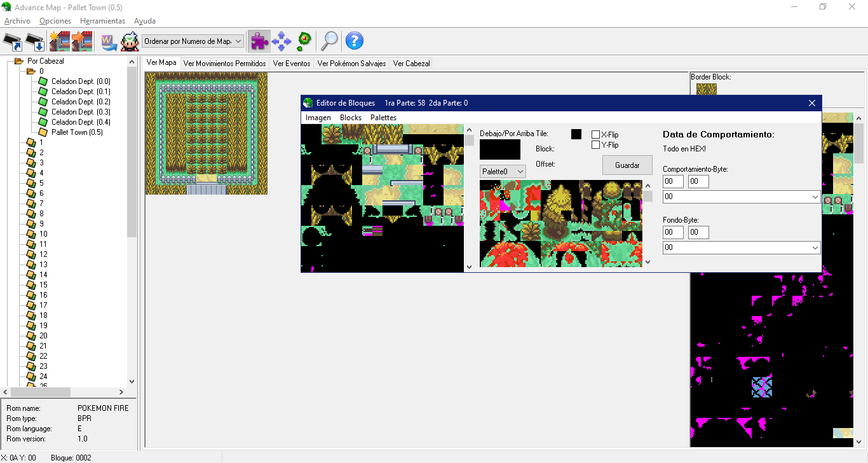868x463 pixels.
Task: Open help with the blue question mark
Action: [x=354, y=41]
